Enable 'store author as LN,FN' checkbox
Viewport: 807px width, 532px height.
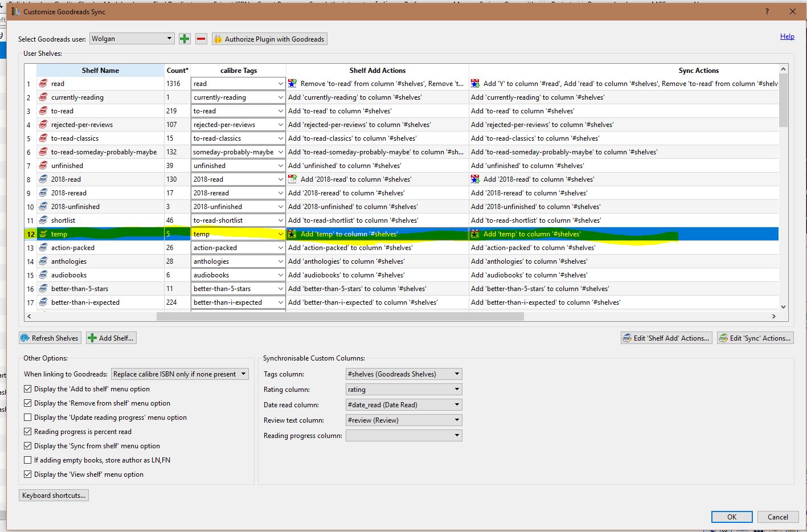pyautogui.click(x=28, y=460)
